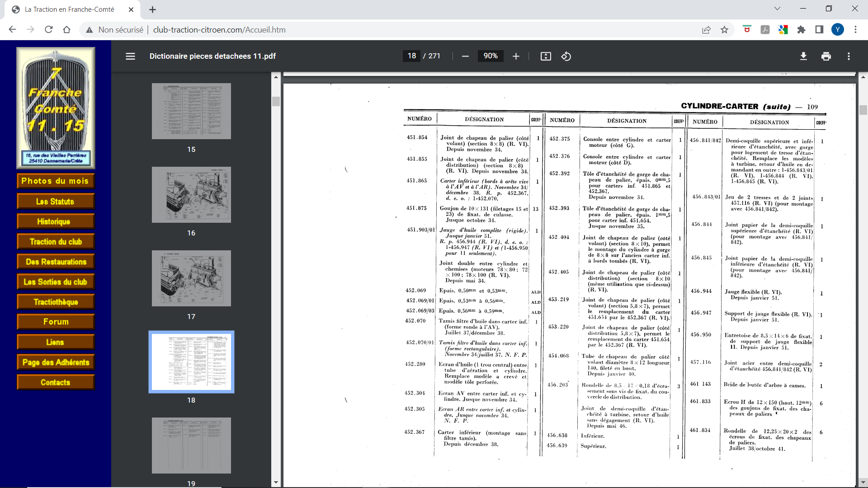Toggle the browser side panel

819,30
